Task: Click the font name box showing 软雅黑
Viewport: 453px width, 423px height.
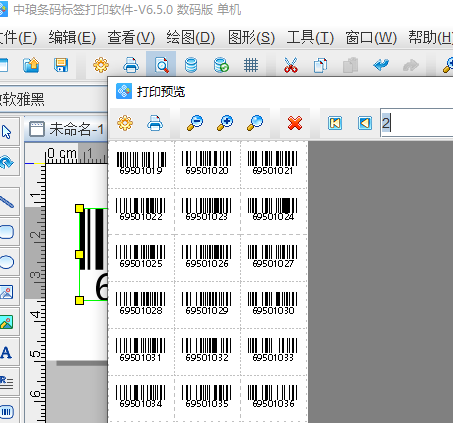Action: (x=53, y=99)
